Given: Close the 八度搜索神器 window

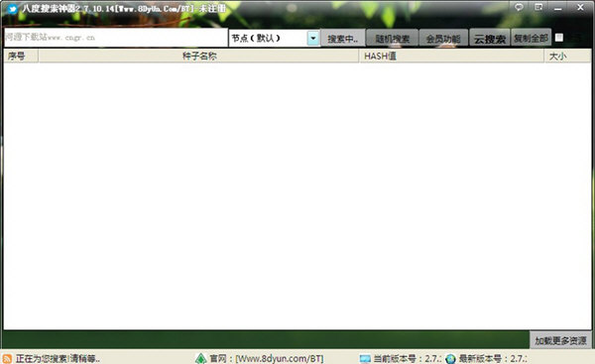Looking at the screenshot, I should pos(580,7).
